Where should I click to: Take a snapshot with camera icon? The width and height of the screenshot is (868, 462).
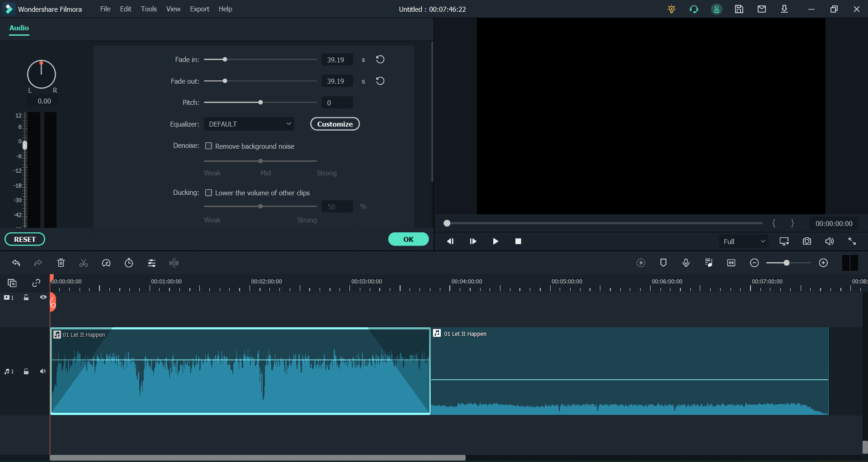coord(807,241)
